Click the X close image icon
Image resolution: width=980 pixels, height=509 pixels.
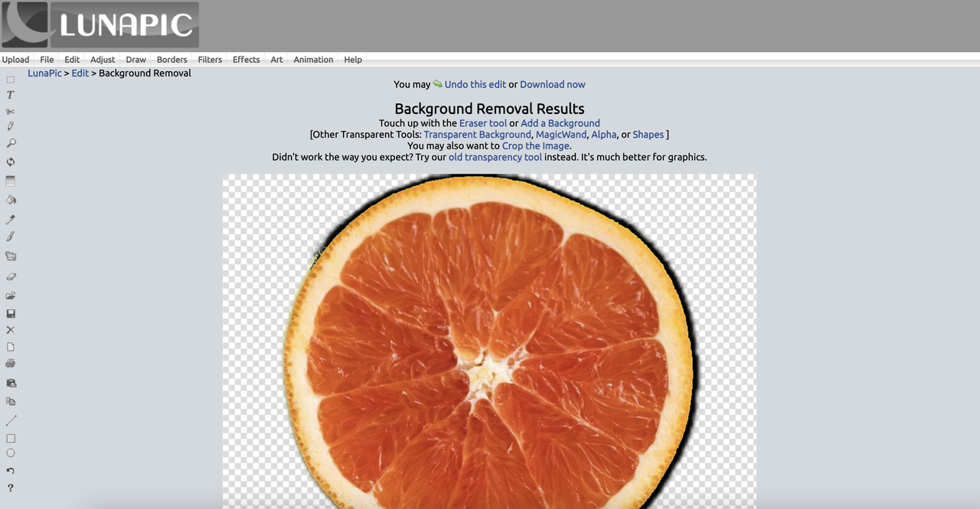click(11, 330)
